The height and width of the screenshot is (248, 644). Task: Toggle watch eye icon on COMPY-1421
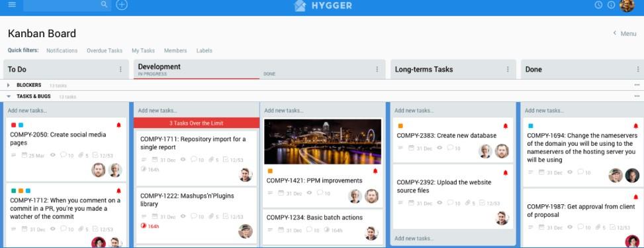coord(309,193)
